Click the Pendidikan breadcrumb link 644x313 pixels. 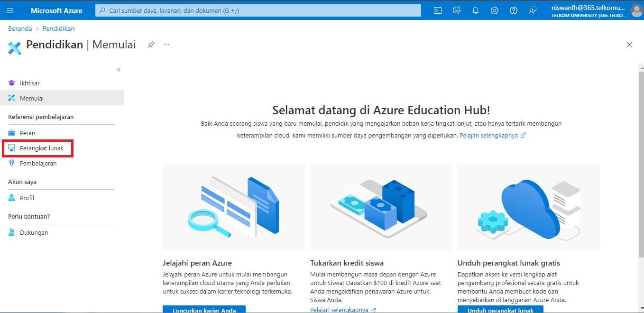coord(58,28)
